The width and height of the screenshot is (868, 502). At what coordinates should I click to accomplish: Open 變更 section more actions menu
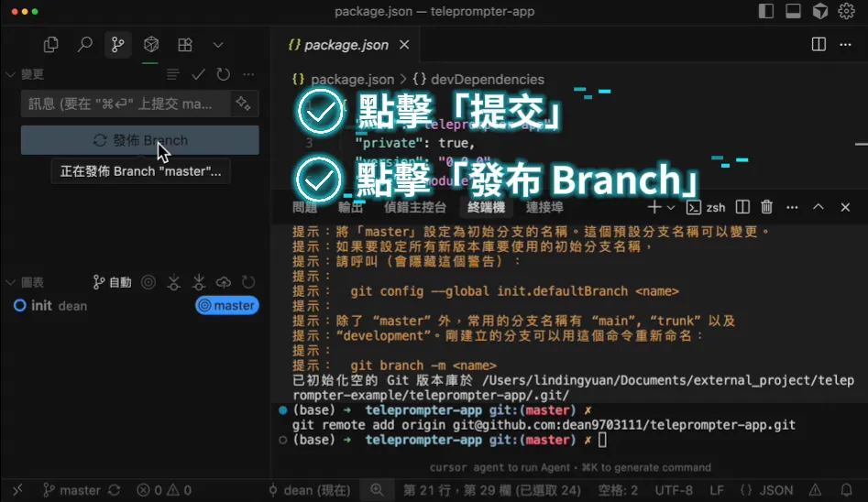(x=248, y=74)
